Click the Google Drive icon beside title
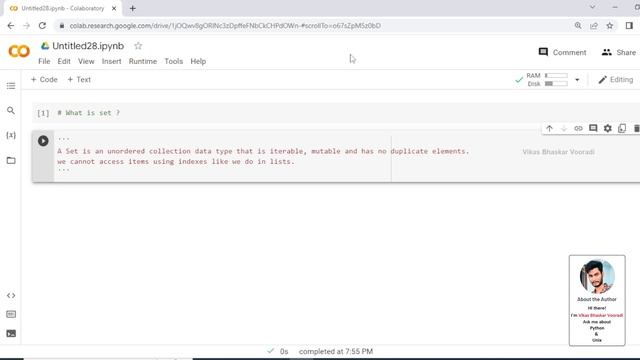Viewport: 640px width, 360px height. click(x=45, y=46)
